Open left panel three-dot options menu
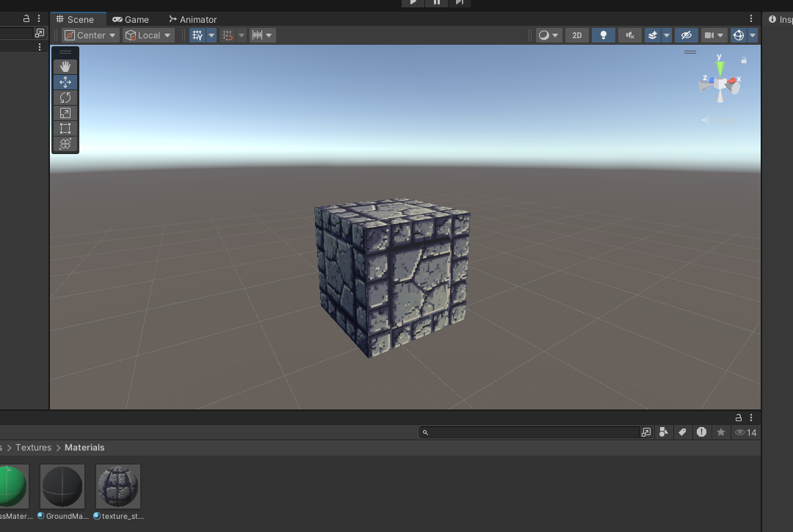Image resolution: width=793 pixels, height=532 pixels. point(39,18)
